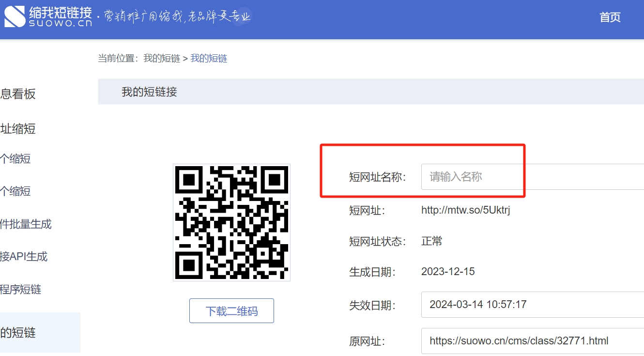
Task: Click the first 我的短链 breadcrumb item
Action: click(x=162, y=59)
